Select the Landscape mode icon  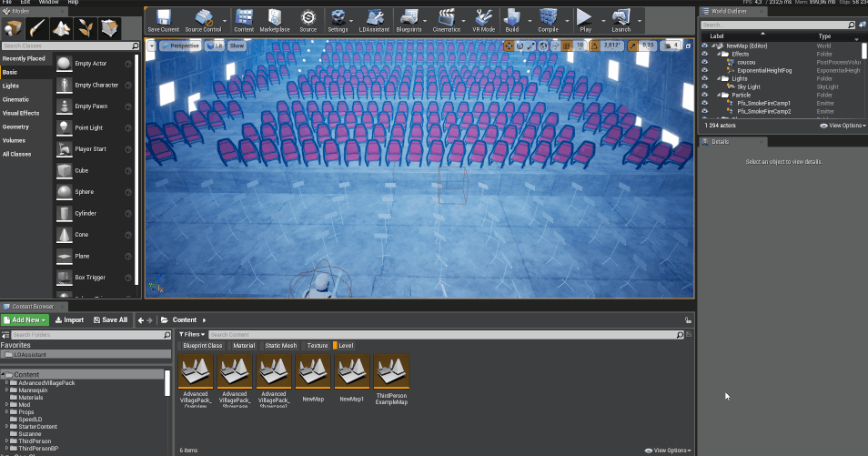tap(62, 27)
